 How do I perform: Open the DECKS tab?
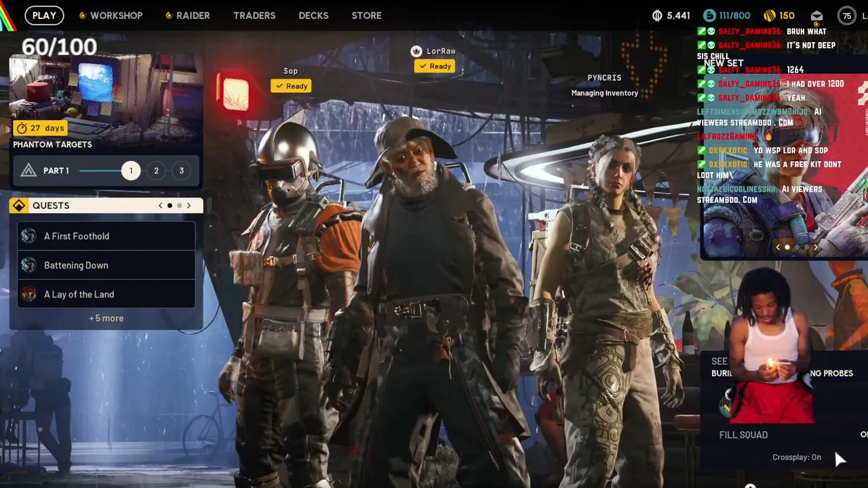pyautogui.click(x=313, y=15)
